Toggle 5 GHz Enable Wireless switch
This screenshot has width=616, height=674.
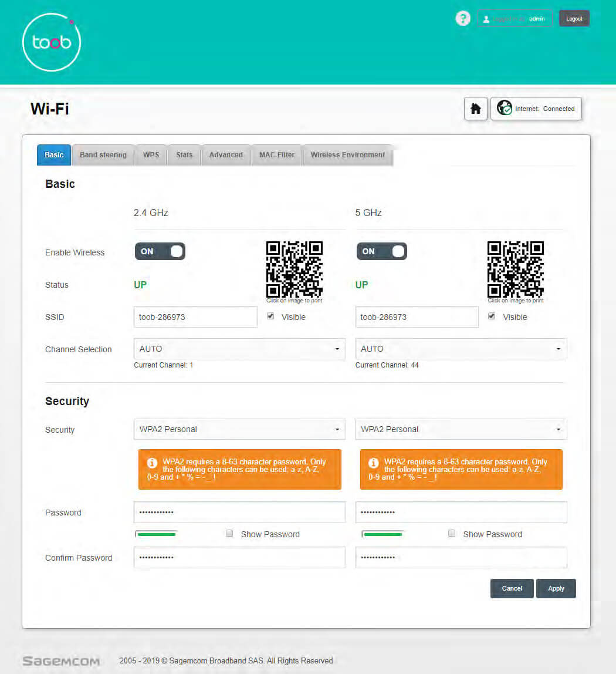[x=381, y=251]
